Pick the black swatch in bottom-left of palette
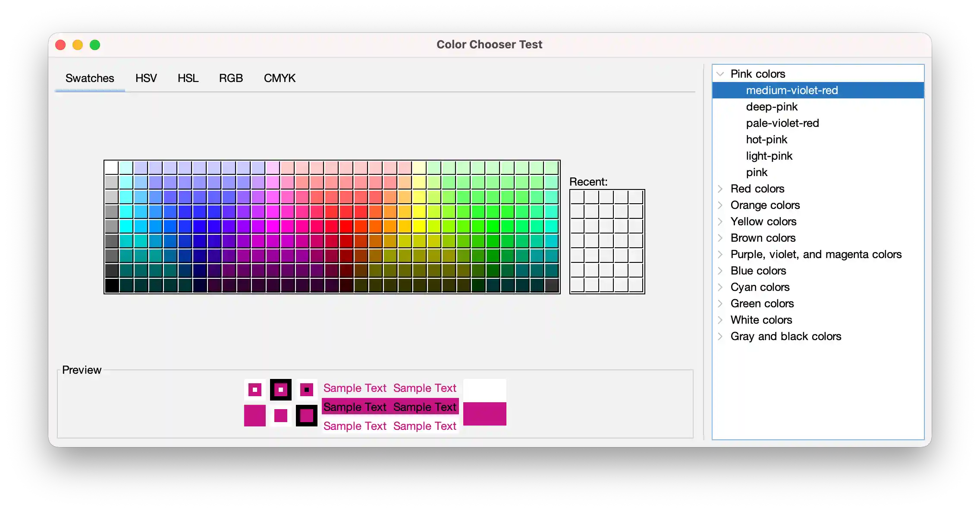The height and width of the screenshot is (511, 980). click(x=112, y=286)
